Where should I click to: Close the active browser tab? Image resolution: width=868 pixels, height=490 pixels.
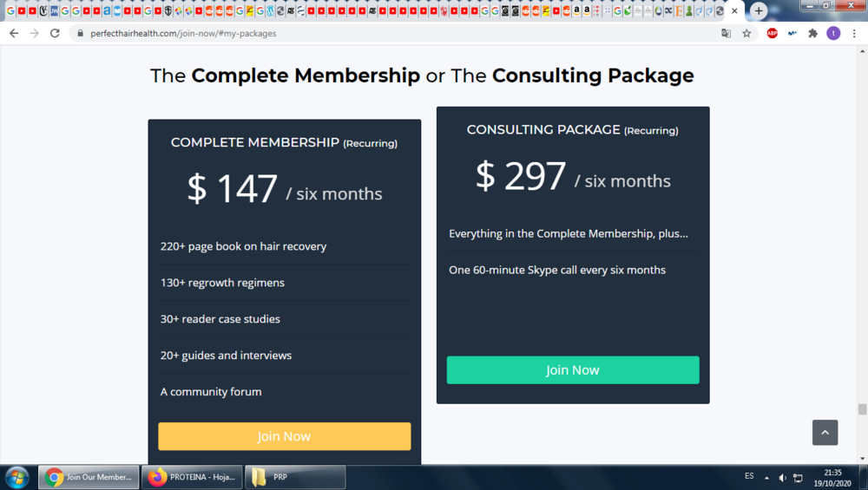734,10
